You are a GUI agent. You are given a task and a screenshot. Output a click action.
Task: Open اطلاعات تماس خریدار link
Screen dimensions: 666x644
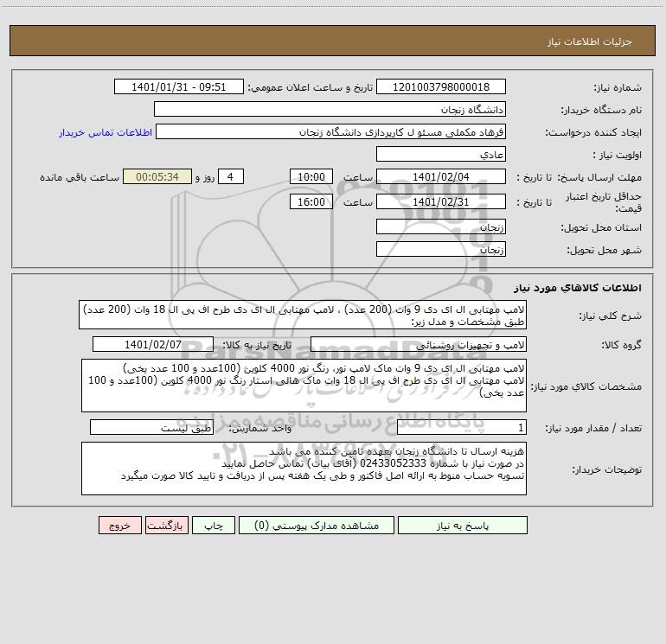[x=106, y=132]
